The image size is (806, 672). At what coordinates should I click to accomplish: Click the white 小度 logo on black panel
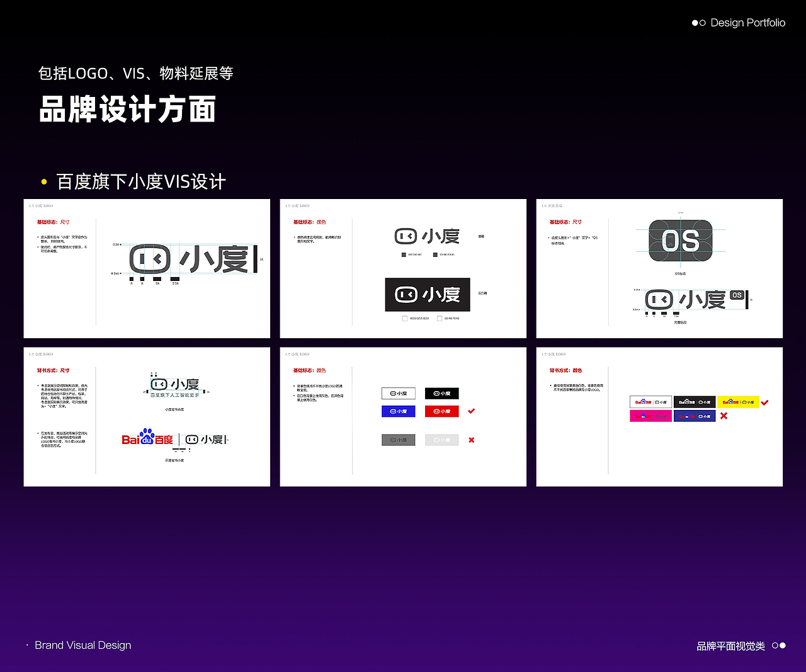pyautogui.click(x=428, y=294)
